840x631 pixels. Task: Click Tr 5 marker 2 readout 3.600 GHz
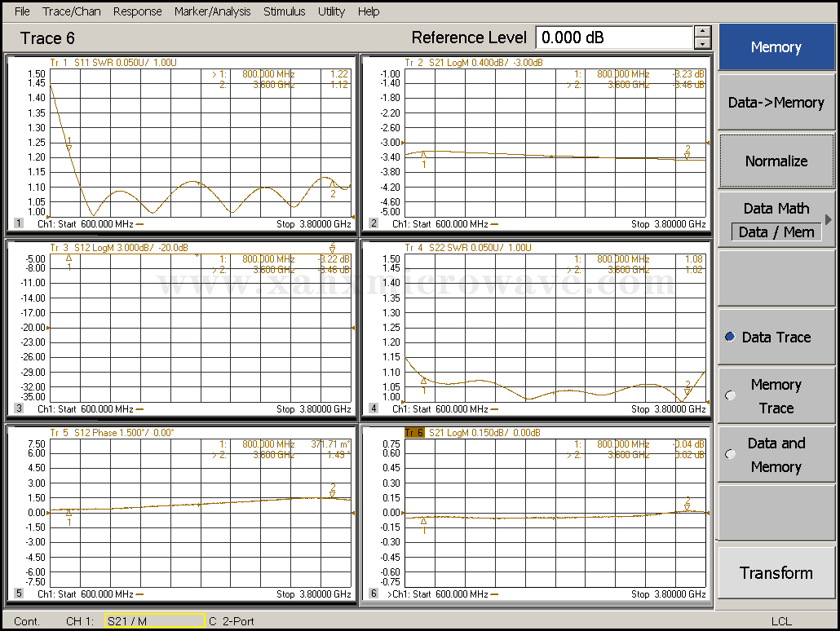coord(274,455)
